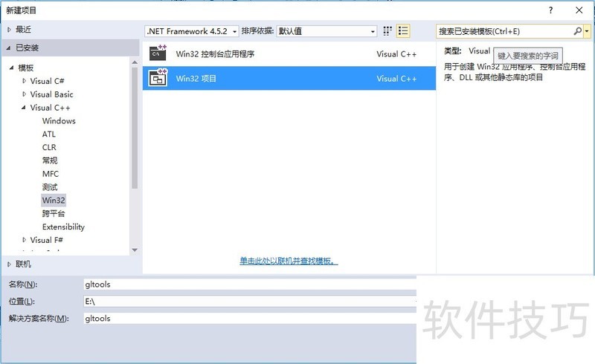Click the Visual Basic label

pos(51,94)
